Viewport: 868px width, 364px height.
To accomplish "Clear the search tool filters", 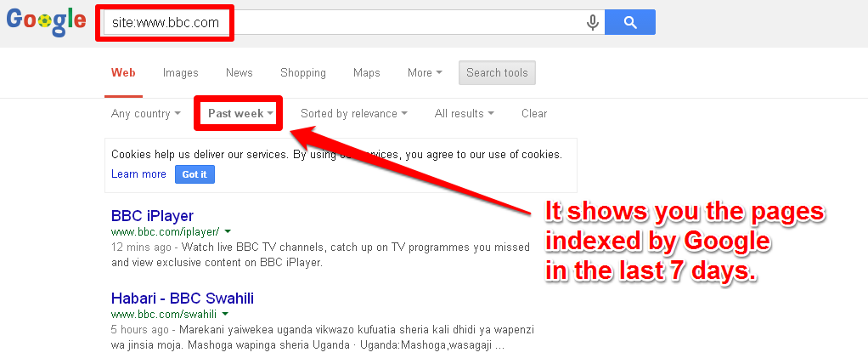I will [534, 114].
